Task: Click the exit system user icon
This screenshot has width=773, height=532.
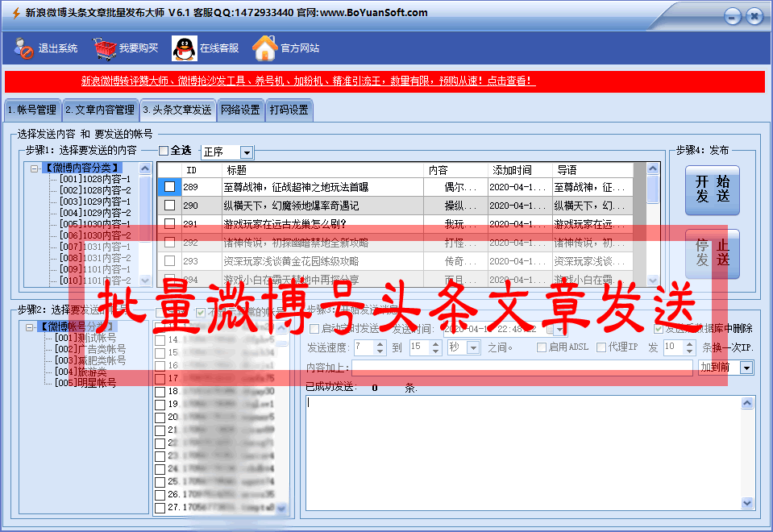Action: point(23,48)
